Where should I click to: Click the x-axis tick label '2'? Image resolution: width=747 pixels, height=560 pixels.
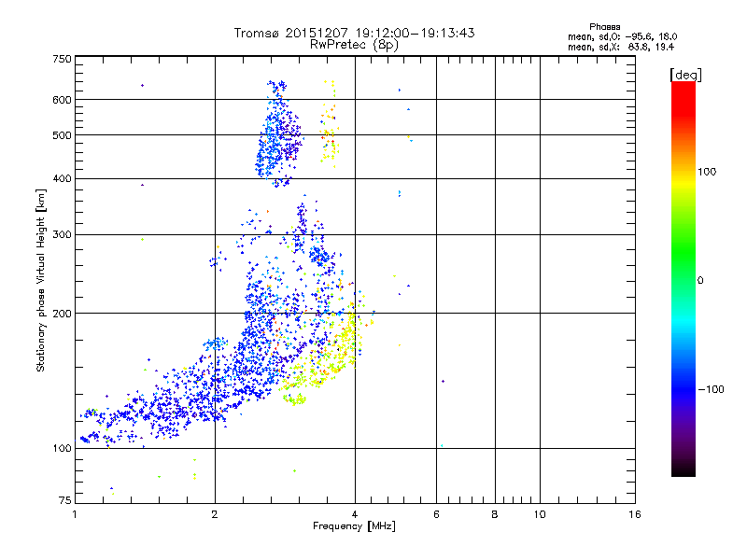[x=215, y=514]
